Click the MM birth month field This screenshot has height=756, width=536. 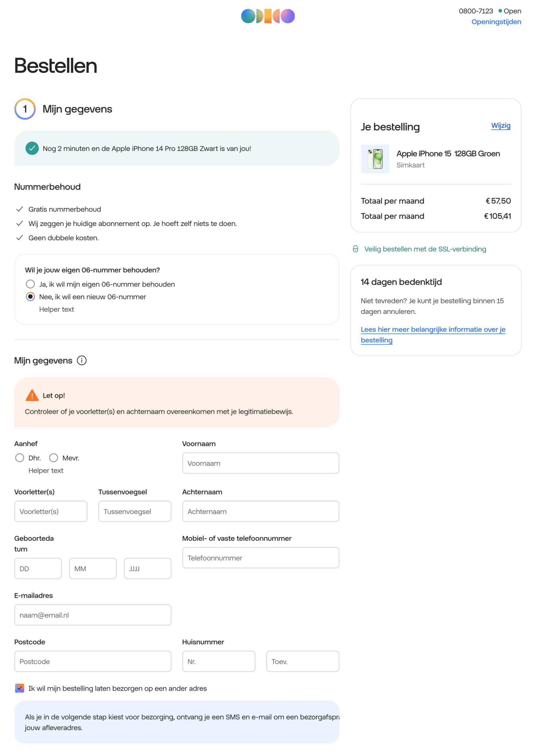[93, 568]
